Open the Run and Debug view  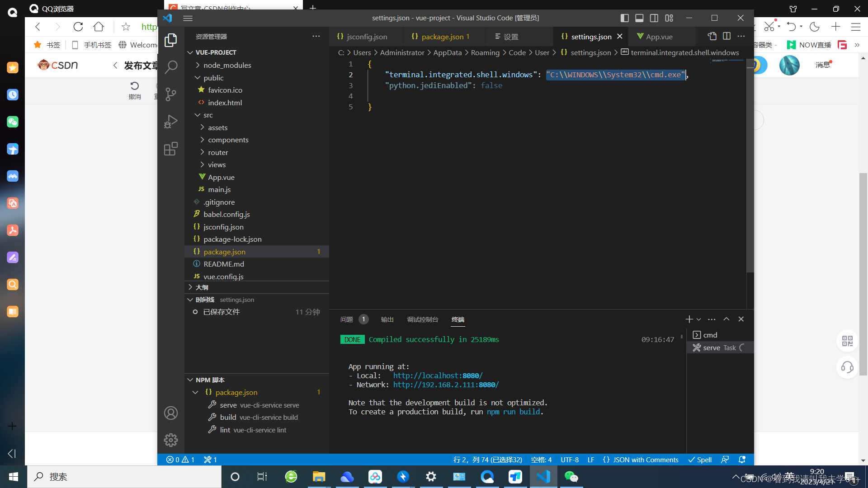[171, 122]
